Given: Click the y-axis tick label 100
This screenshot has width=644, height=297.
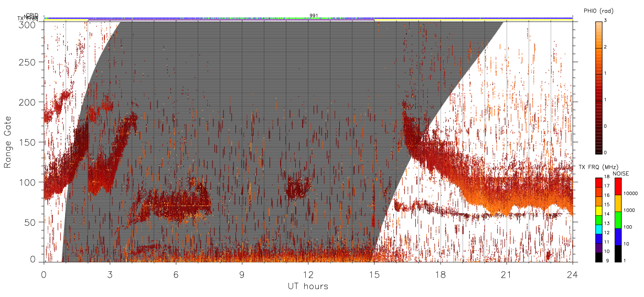Looking at the screenshot, I should click(28, 182).
